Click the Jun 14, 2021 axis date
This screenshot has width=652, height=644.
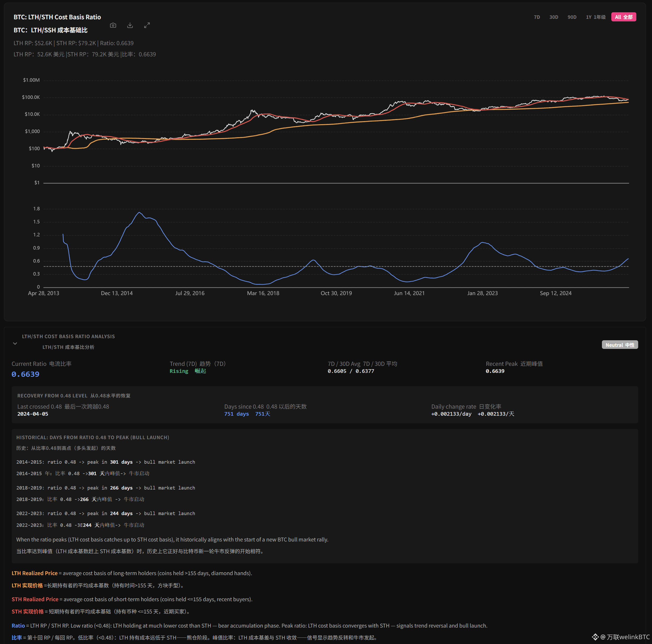[x=409, y=293]
